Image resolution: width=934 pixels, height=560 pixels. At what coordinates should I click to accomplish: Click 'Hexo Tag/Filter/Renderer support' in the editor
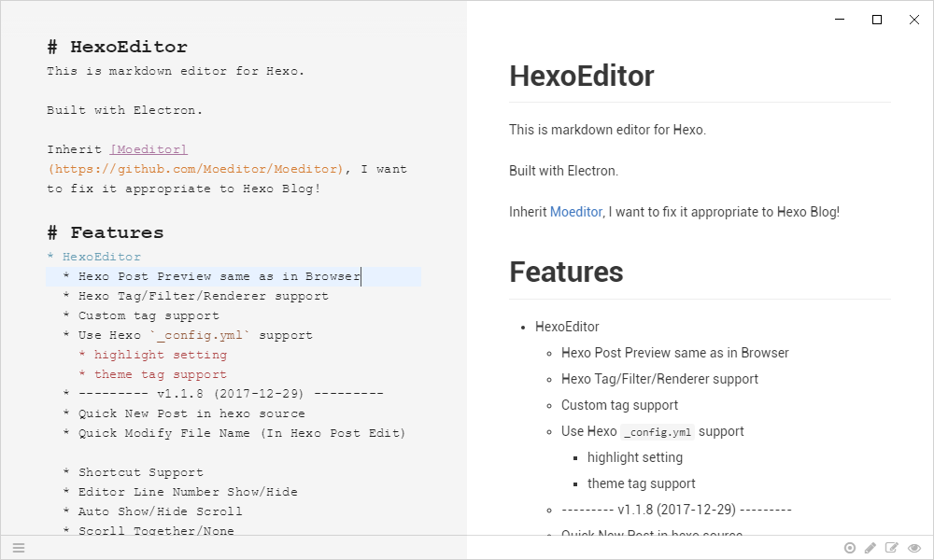point(203,297)
